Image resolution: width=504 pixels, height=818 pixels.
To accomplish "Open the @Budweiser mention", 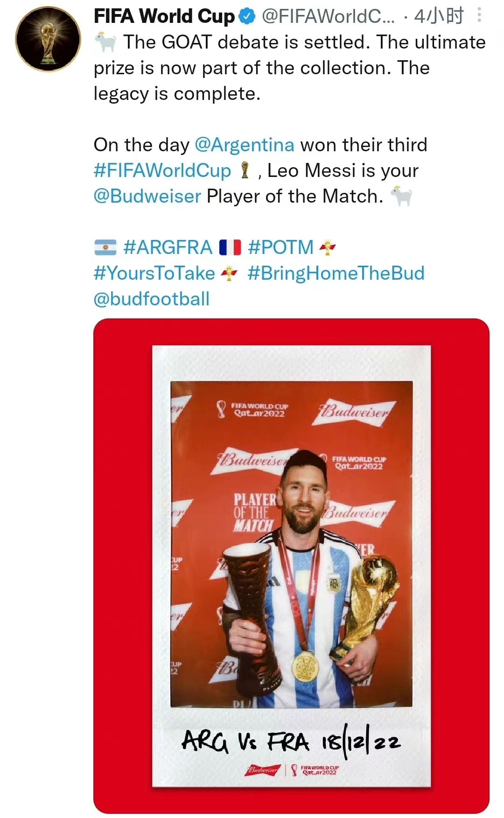I will (x=147, y=196).
